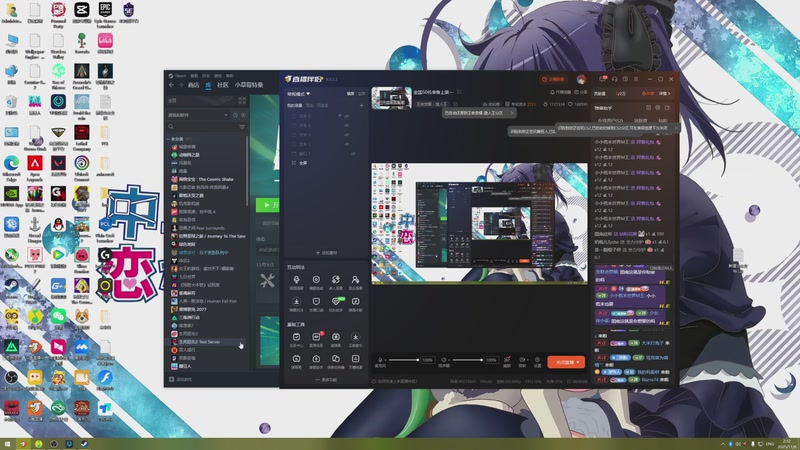
Task: Open the shield-shaped host tool icon
Action: 316,304
